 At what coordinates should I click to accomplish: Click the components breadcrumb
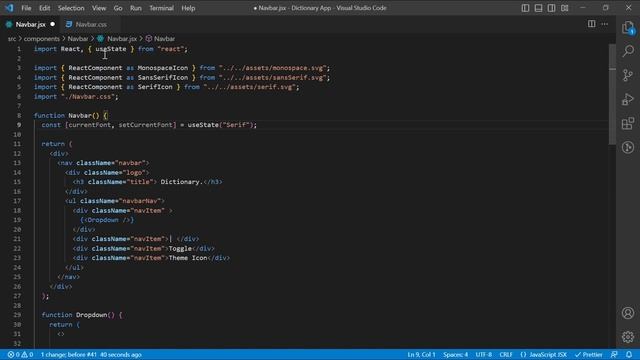(x=42, y=39)
